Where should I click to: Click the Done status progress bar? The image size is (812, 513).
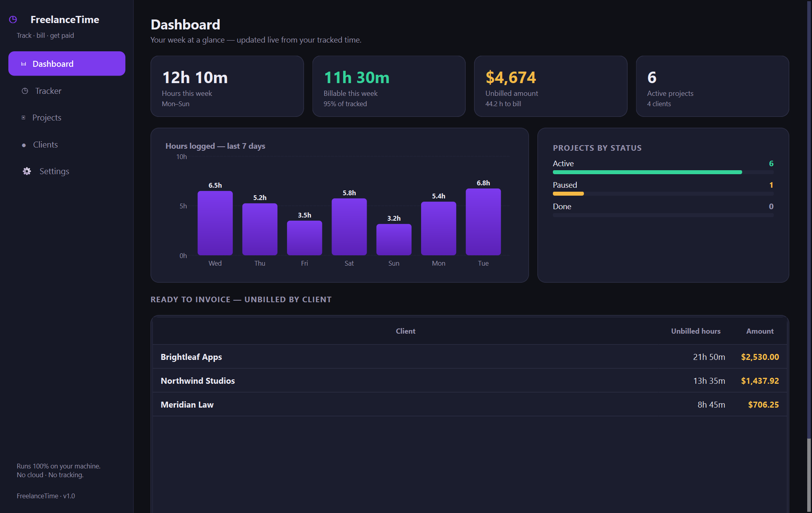coord(663,215)
